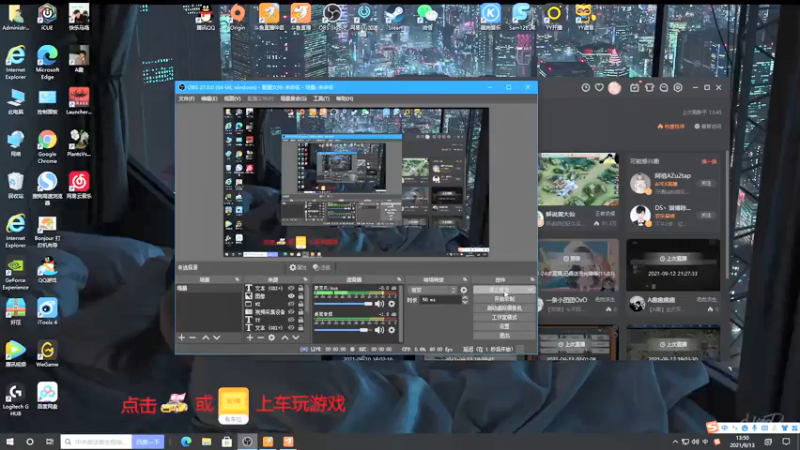Pop out the 来源 dock with its header icon
Viewport: 800px width, 450px height.
point(305,280)
